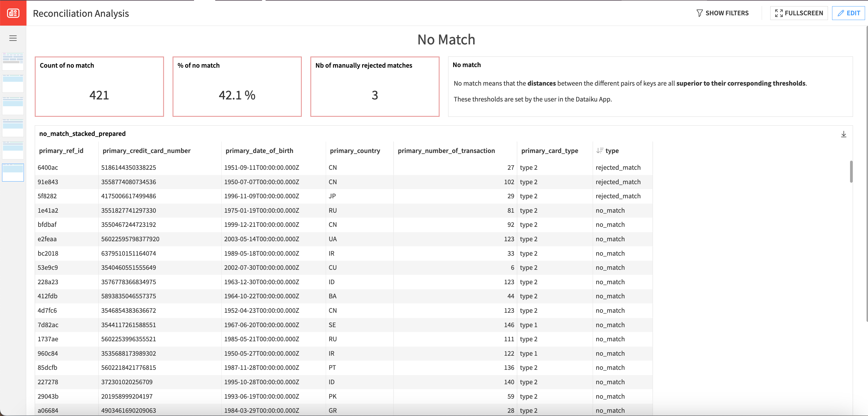Screen dimensions: 868x416
Task: Click the table vertical scrollbar
Action: click(851, 172)
